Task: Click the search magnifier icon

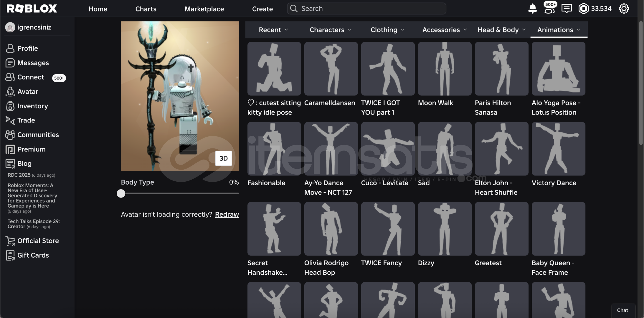Action: pos(294,9)
